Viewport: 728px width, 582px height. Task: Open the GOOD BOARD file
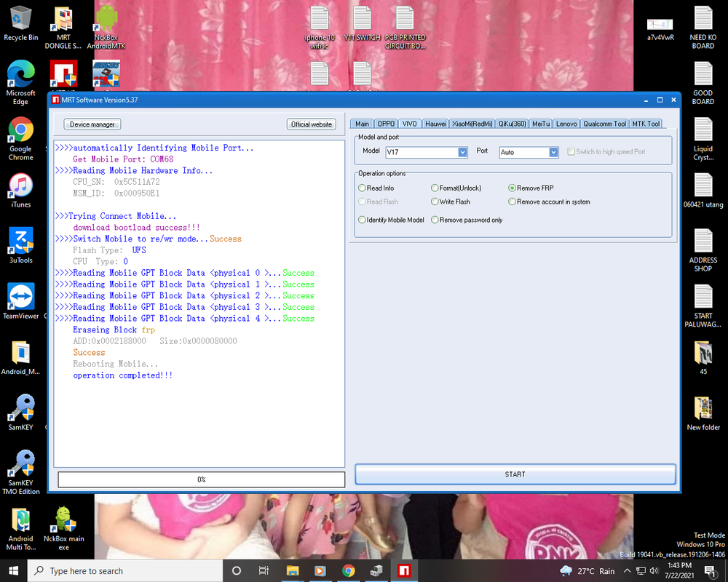click(x=703, y=84)
